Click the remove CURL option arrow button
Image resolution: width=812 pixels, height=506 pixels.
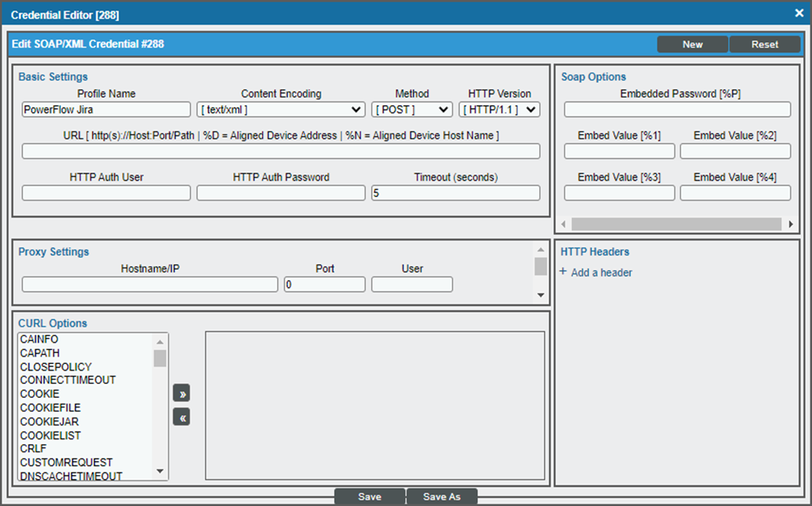pyautogui.click(x=181, y=417)
